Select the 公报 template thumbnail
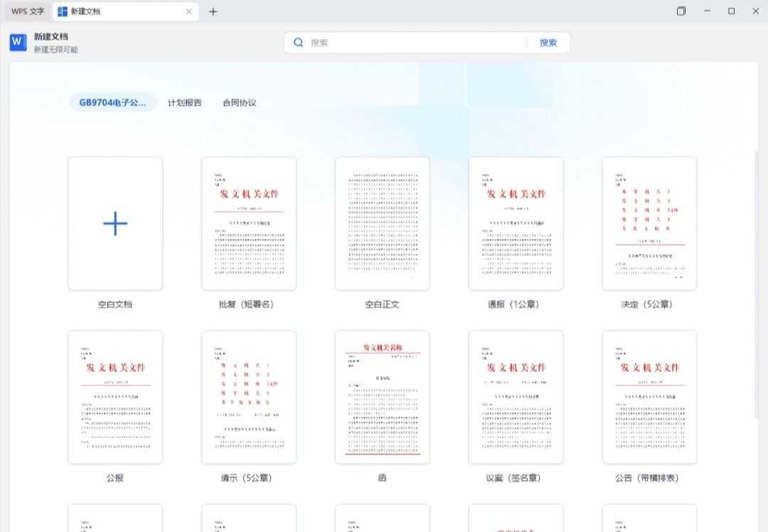 (115, 397)
